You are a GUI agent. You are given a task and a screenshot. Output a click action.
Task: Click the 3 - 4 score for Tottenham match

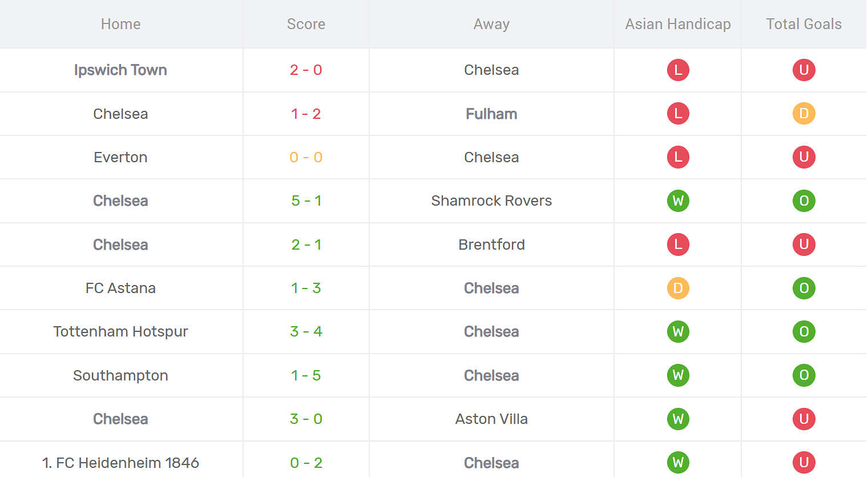[306, 332]
